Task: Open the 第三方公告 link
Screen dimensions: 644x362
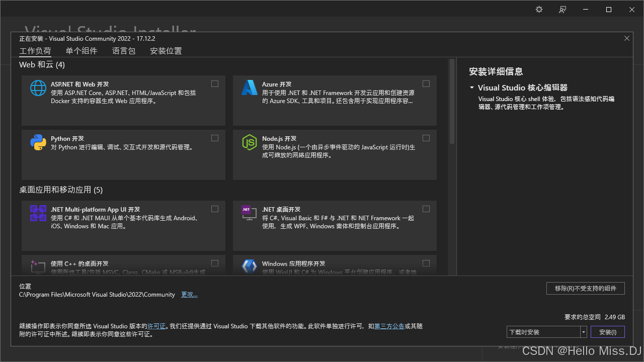Action: tap(389, 326)
